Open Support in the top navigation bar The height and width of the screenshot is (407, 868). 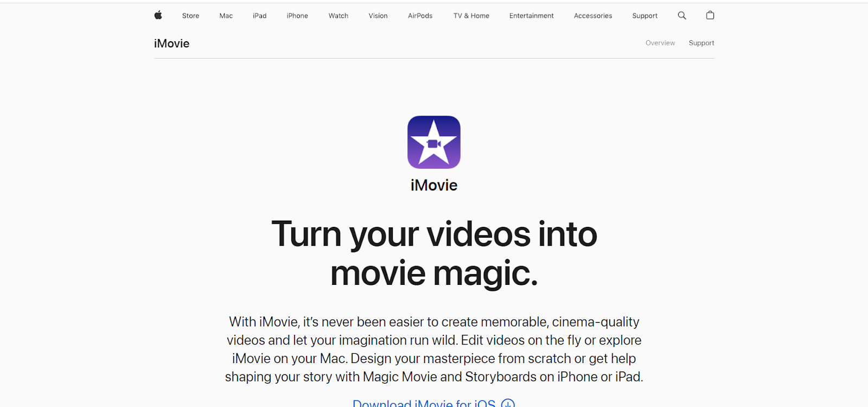tap(644, 16)
